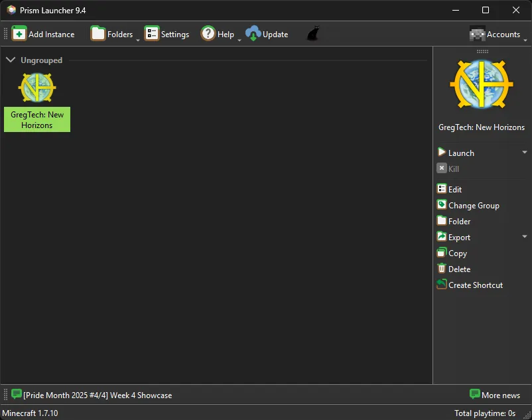Open instance Edit settings
Screen dimensions: 532x420
click(454, 189)
